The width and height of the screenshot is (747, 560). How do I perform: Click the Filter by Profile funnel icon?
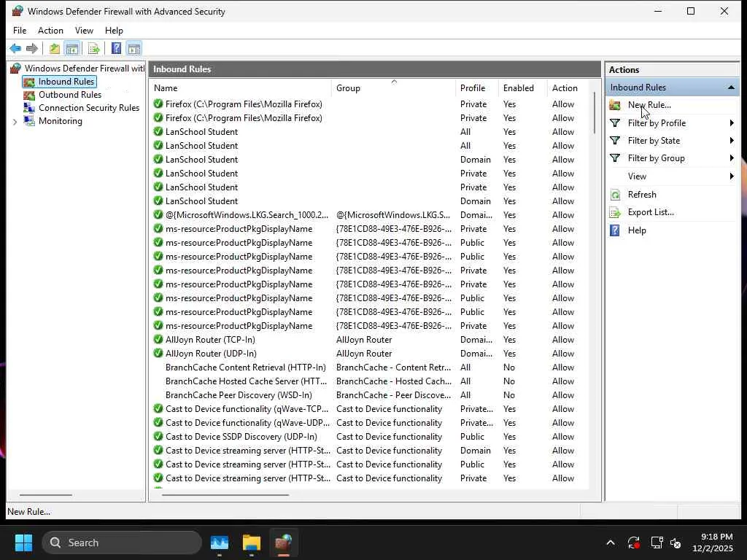pyautogui.click(x=615, y=123)
